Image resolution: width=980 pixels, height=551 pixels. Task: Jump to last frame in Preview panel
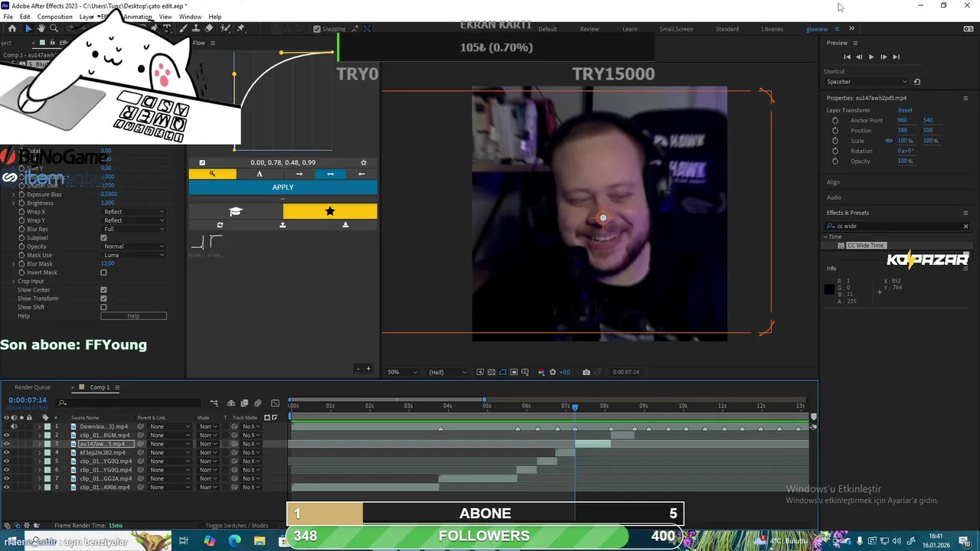point(896,57)
